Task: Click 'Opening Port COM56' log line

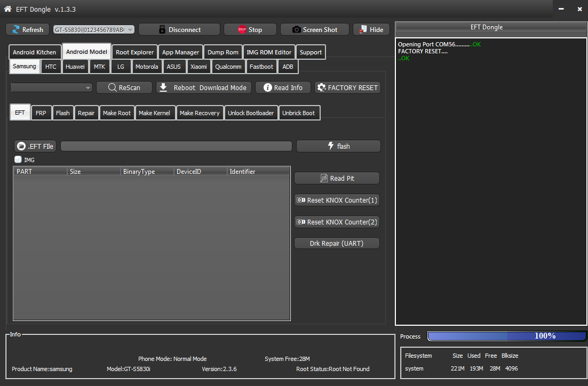Action: 439,44
